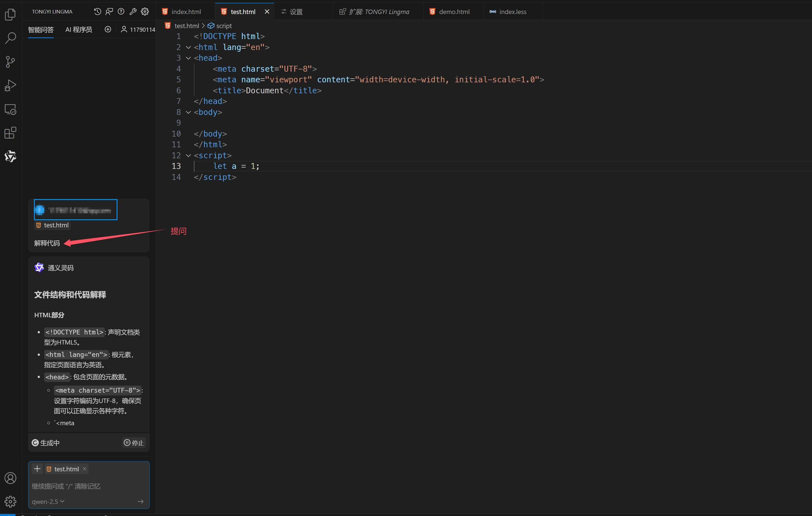Open the Lingma wrench tools icon
This screenshot has width=812, height=516.
coord(133,12)
